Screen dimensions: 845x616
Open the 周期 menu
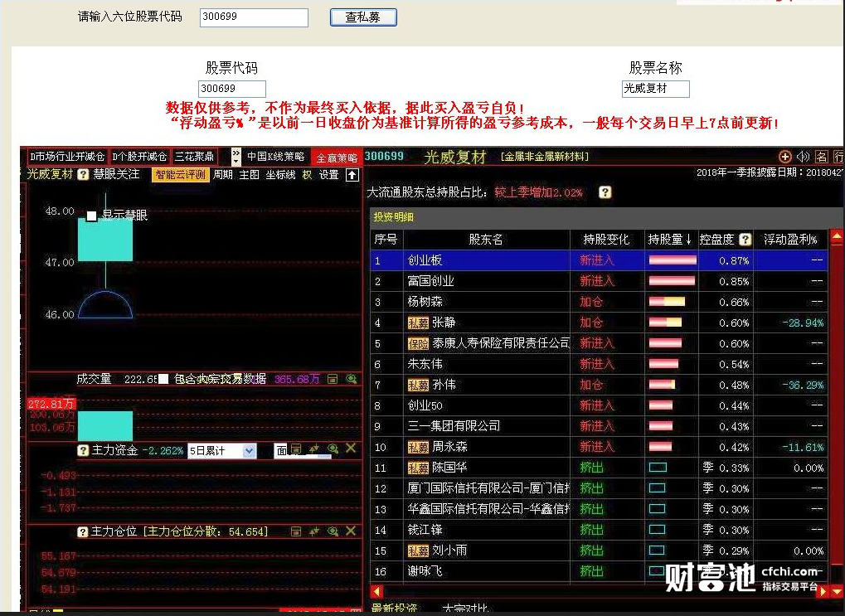click(222, 175)
